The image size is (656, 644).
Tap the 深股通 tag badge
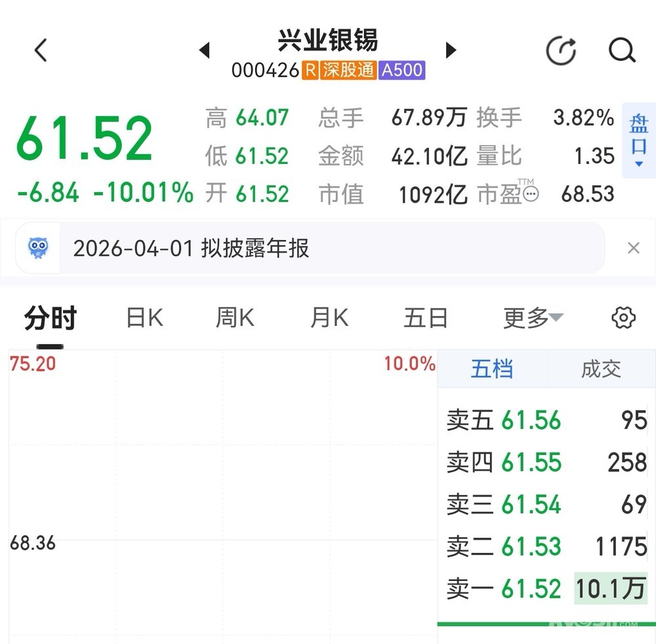point(348,70)
